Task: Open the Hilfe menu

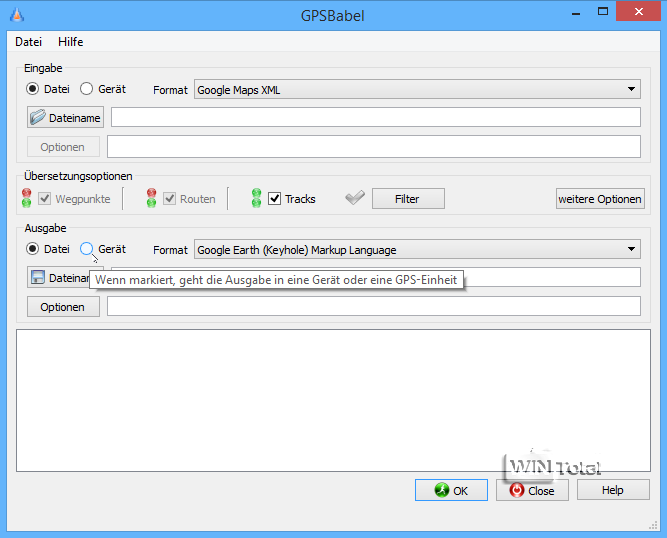Action: [71, 42]
